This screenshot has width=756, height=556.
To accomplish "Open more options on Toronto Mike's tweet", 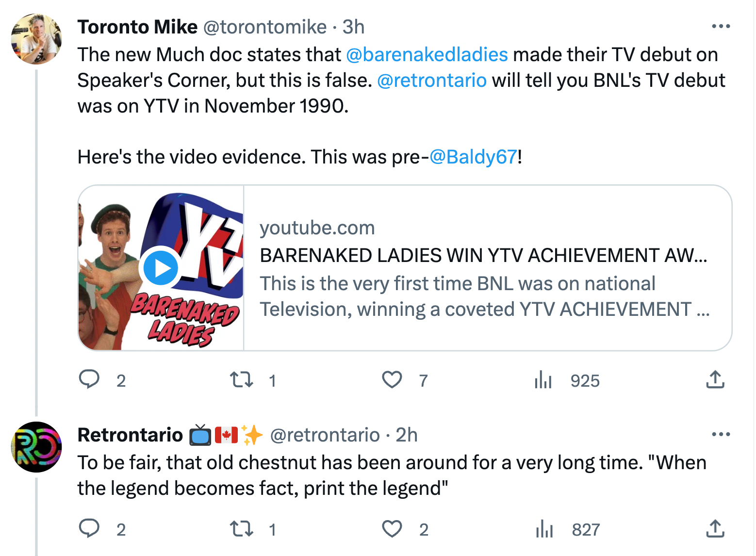I will (721, 27).
